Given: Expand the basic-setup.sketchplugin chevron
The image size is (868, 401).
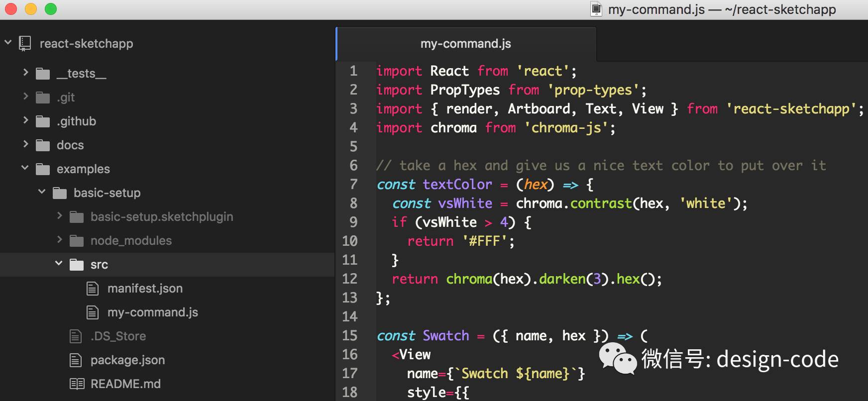Looking at the screenshot, I should tap(60, 216).
